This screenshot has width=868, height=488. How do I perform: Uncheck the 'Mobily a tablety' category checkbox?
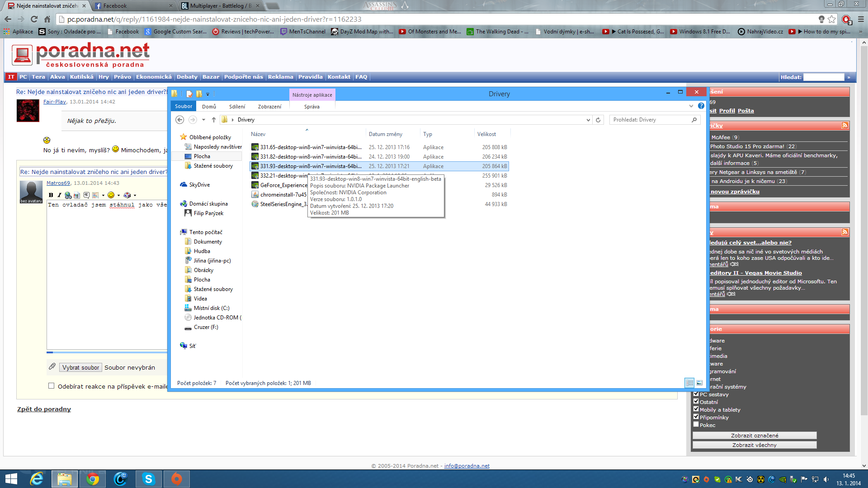point(696,409)
